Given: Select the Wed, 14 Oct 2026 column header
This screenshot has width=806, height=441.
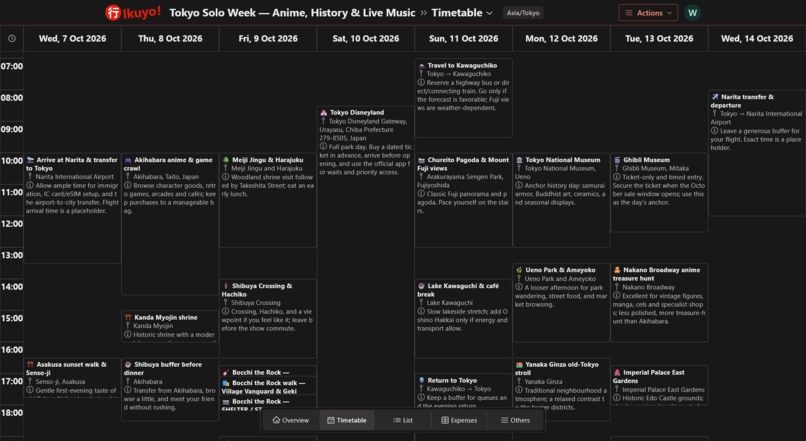Looking at the screenshot, I should point(757,39).
